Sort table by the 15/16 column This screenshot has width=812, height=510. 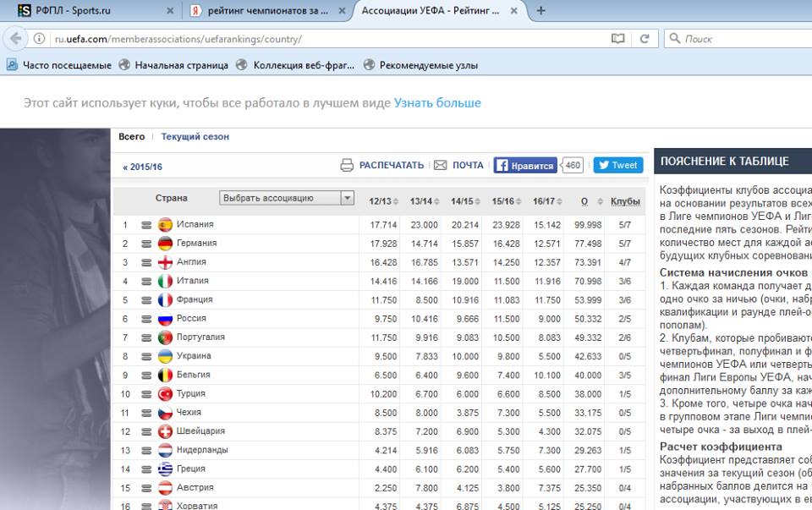point(506,201)
